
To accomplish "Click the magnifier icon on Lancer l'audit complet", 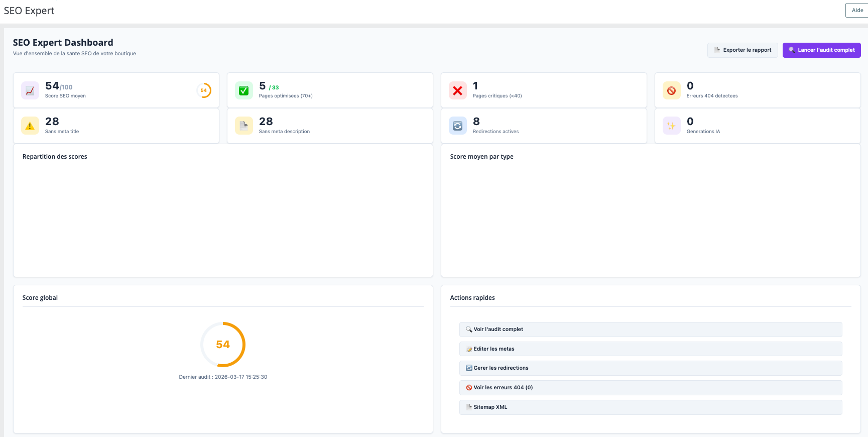I will 792,50.
